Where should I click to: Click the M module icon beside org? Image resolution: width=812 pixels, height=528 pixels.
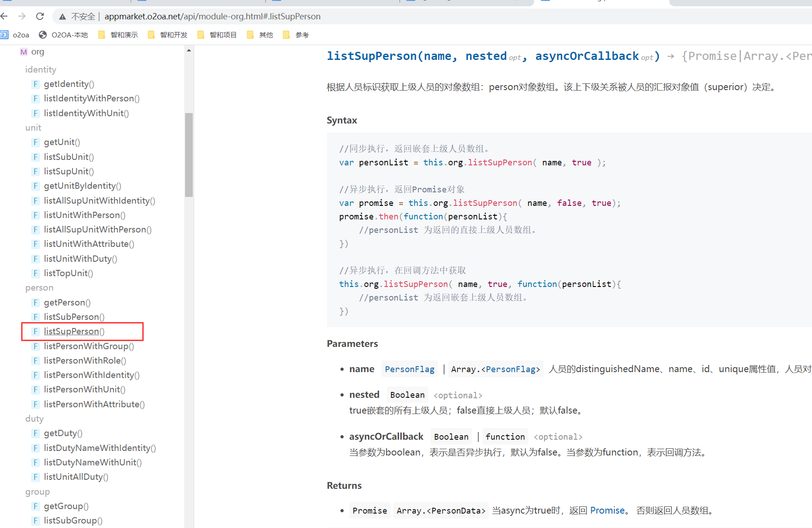click(x=23, y=52)
